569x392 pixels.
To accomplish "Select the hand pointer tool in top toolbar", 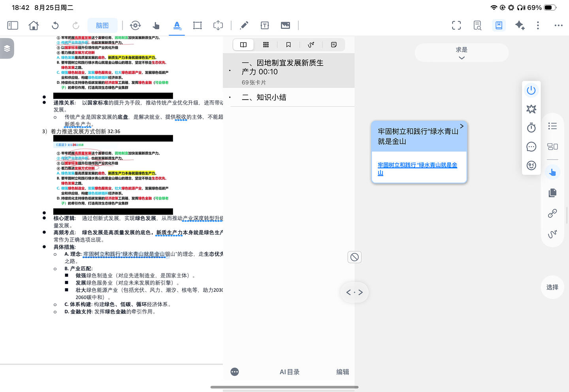I will click(156, 25).
